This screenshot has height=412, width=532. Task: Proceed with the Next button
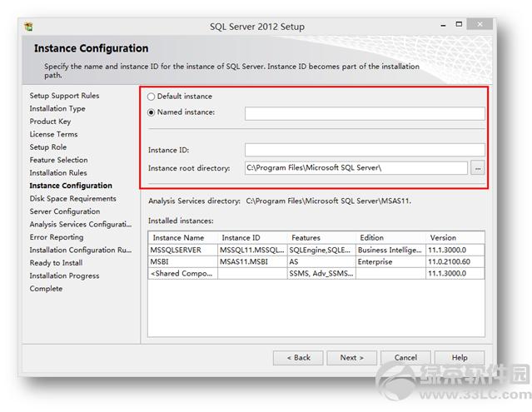point(351,358)
